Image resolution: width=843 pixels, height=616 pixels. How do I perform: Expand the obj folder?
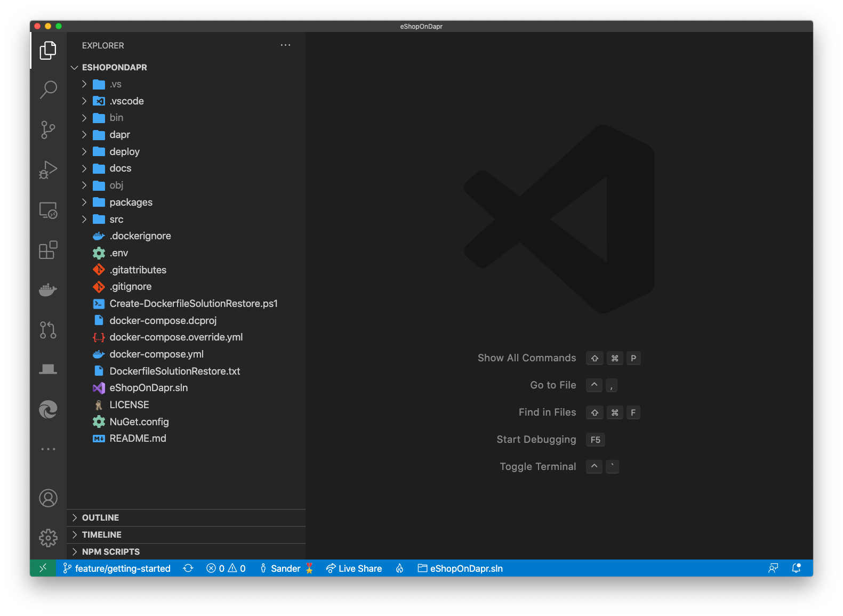pos(186,185)
